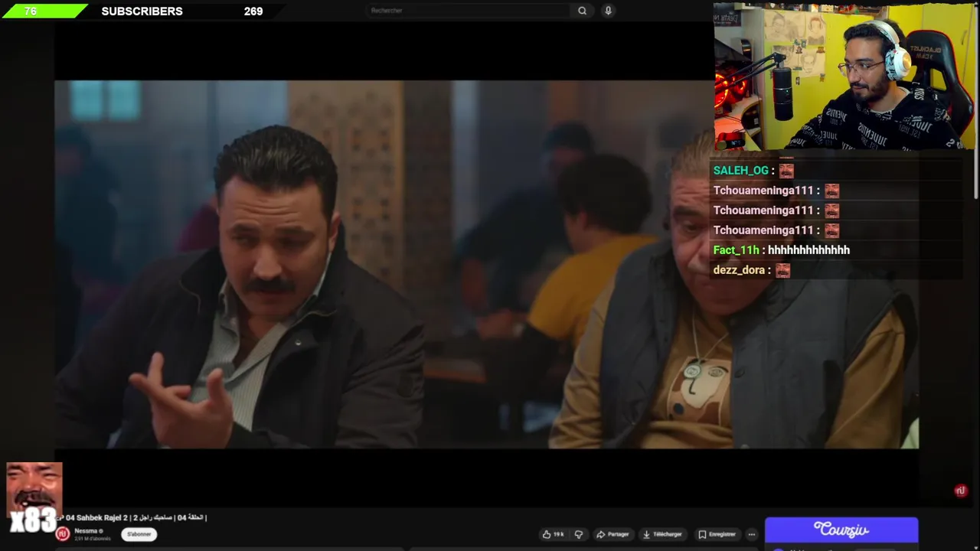Like the video with thumbs-up button
The image size is (980, 551).
[x=553, y=534]
